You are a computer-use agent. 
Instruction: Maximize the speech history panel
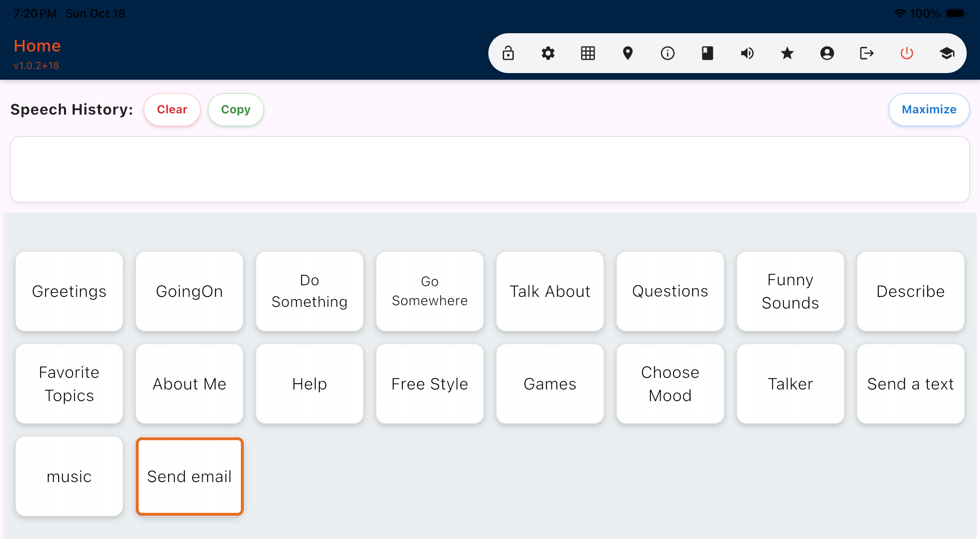[929, 110]
